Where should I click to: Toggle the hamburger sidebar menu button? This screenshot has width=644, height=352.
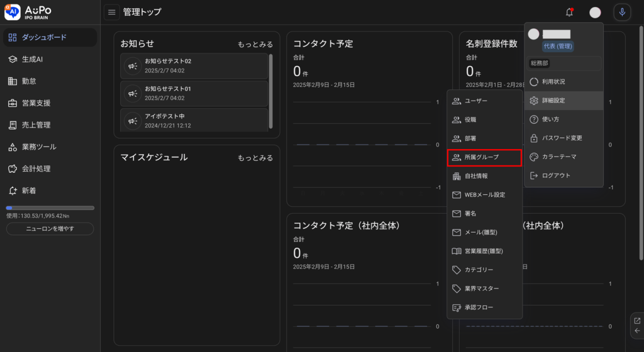click(112, 12)
